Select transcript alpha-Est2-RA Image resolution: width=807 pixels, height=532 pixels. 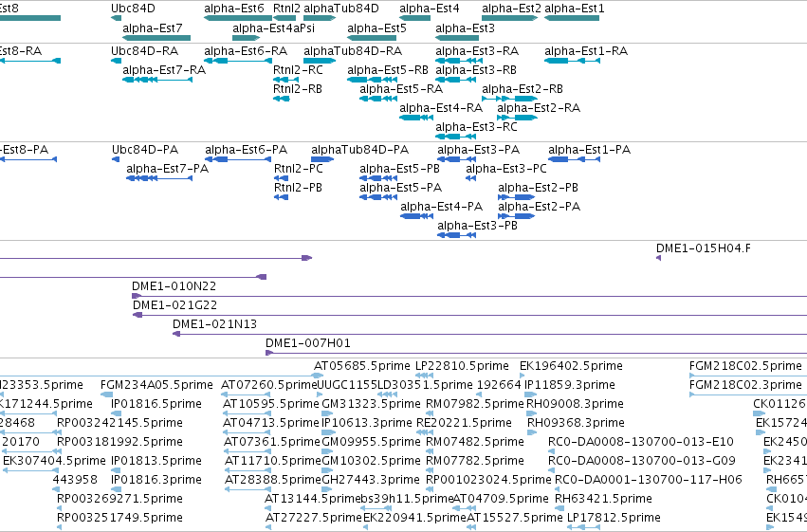[539, 108]
